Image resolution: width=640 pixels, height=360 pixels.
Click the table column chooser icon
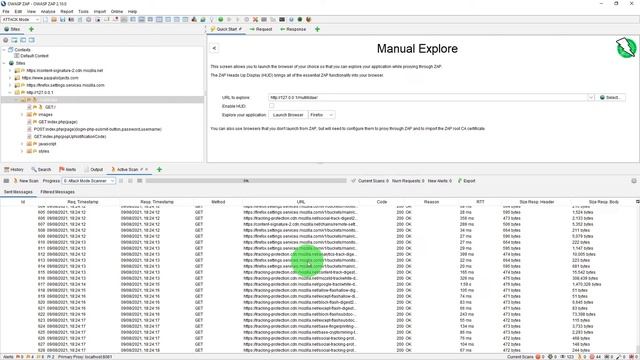point(637,202)
